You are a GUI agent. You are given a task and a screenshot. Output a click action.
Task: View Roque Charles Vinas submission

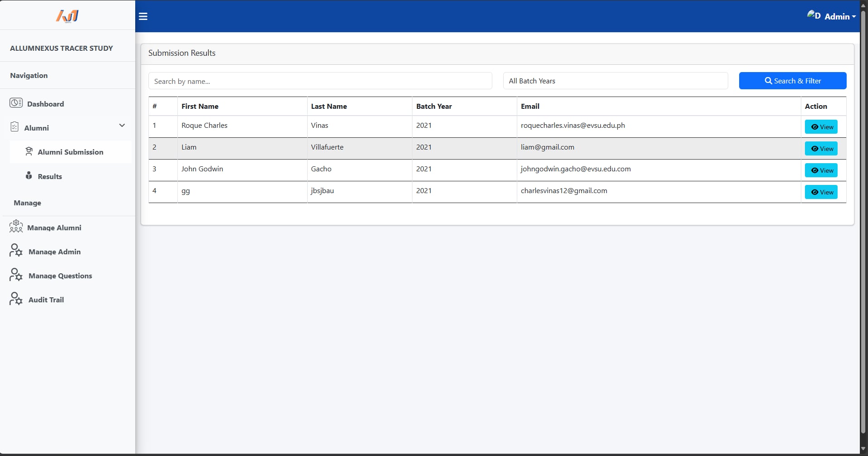[821, 127]
